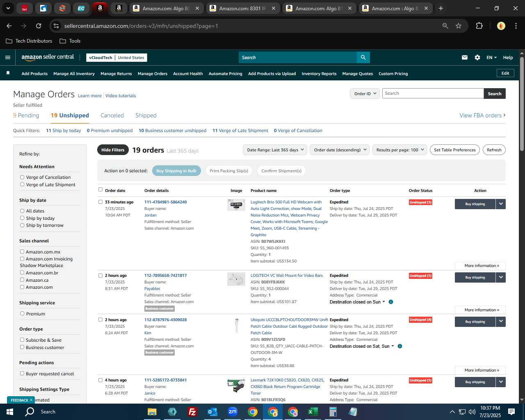The width and height of the screenshot is (525, 420).
Task: Click the page vertical scrollbar
Action: [x=522, y=105]
